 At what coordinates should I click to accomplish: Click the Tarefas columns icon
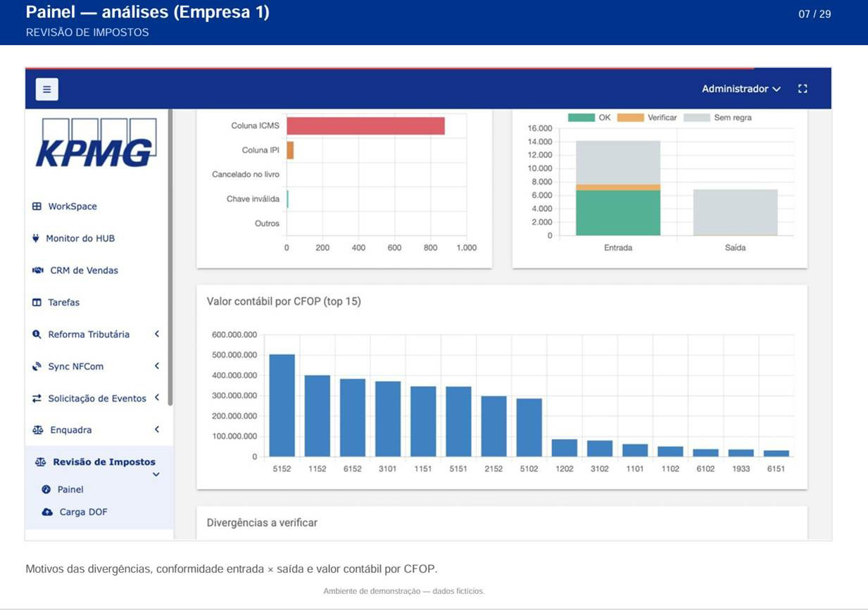click(x=37, y=302)
